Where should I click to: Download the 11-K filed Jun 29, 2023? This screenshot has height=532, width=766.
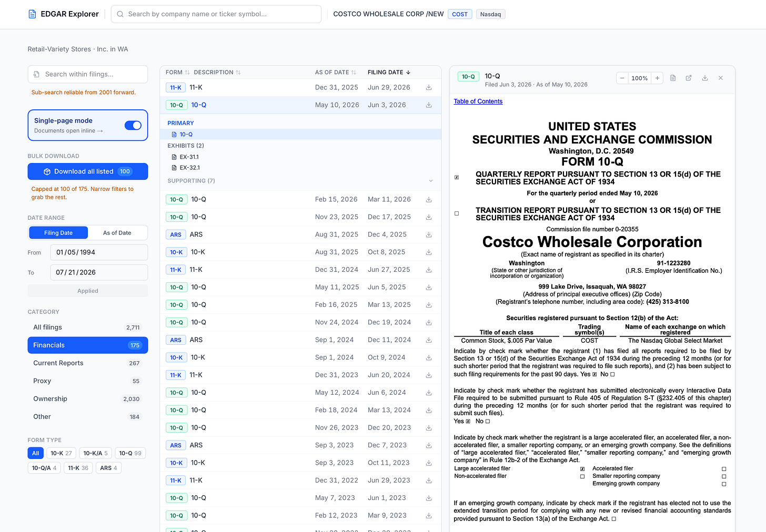pyautogui.click(x=429, y=480)
